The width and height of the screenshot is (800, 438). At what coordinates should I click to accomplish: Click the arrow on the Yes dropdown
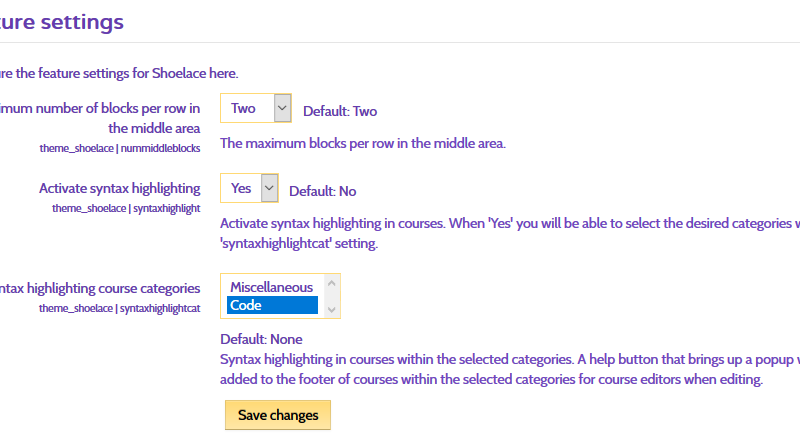click(x=269, y=188)
